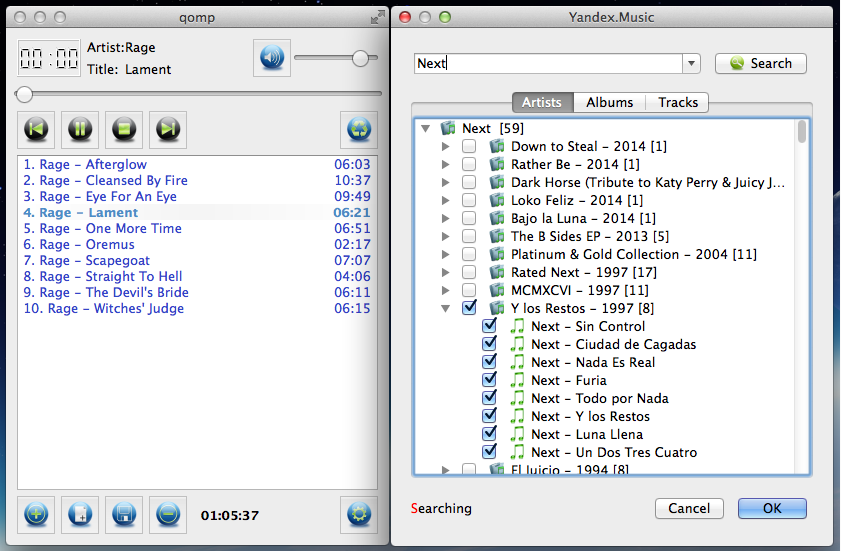Screen dimensions: 841x551
Task: Expand Platinum & Gold Collection album
Action: (445, 254)
